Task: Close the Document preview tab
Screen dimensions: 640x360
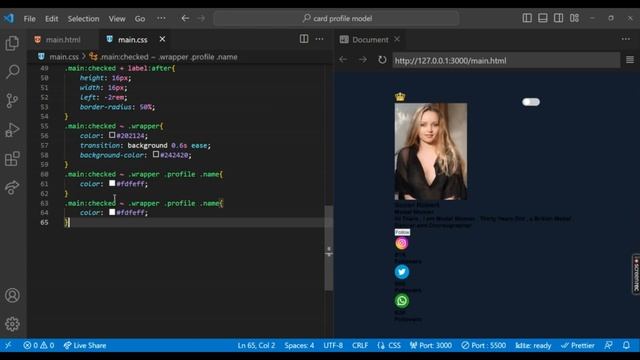Action: 397,39
